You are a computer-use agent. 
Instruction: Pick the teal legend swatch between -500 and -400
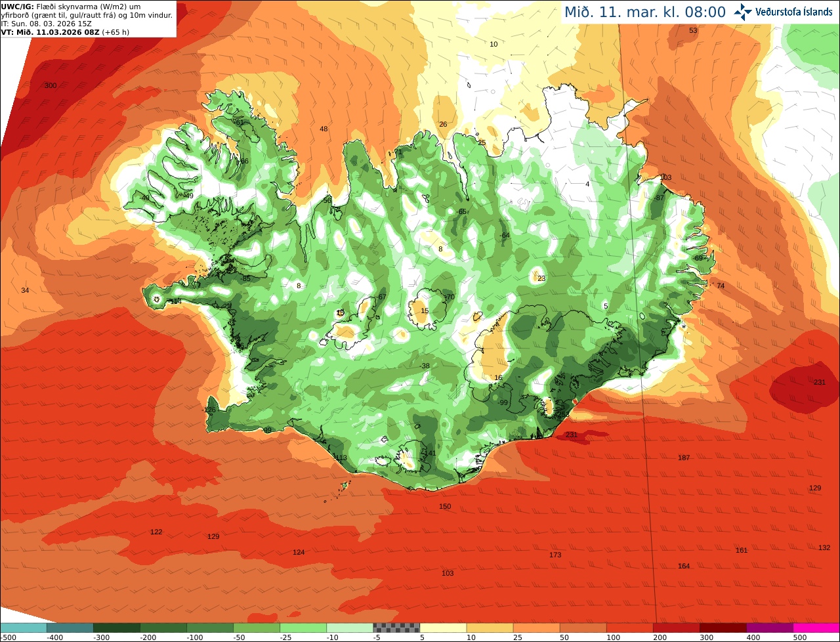click(23, 628)
